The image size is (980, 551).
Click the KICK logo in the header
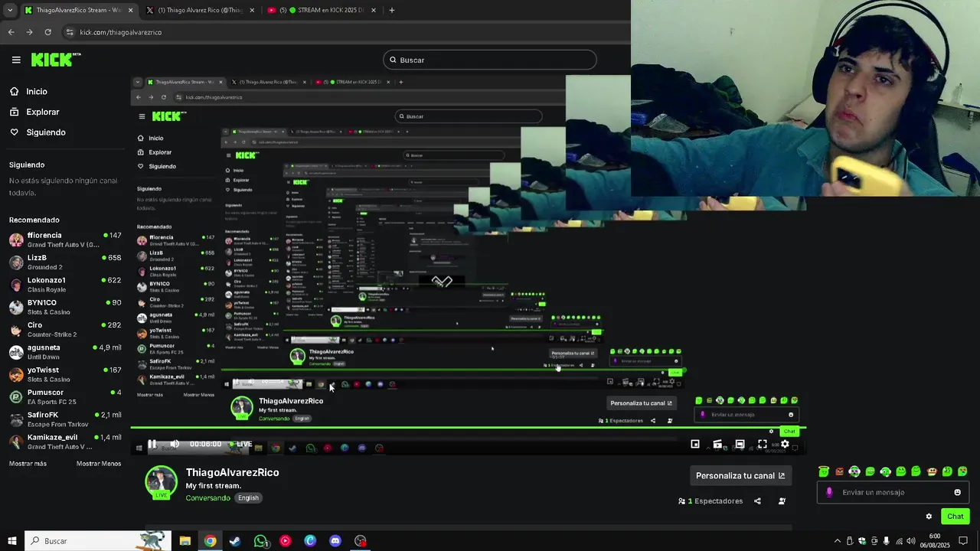click(56, 60)
